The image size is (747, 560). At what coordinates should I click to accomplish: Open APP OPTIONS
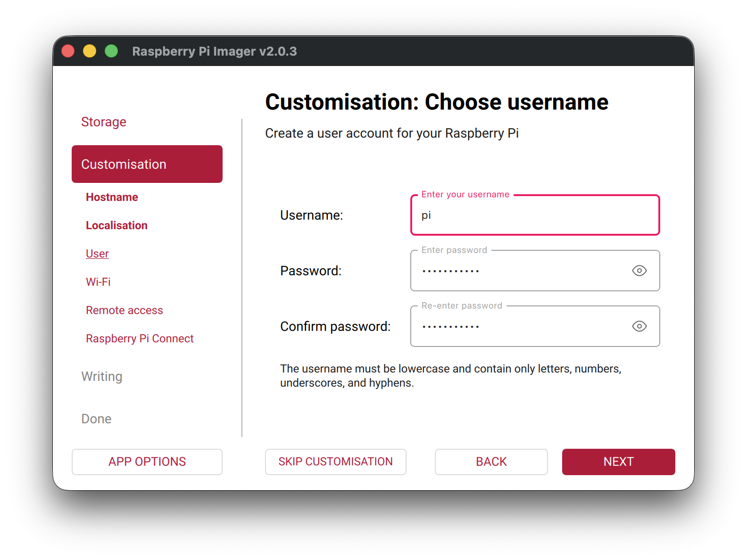click(x=147, y=461)
